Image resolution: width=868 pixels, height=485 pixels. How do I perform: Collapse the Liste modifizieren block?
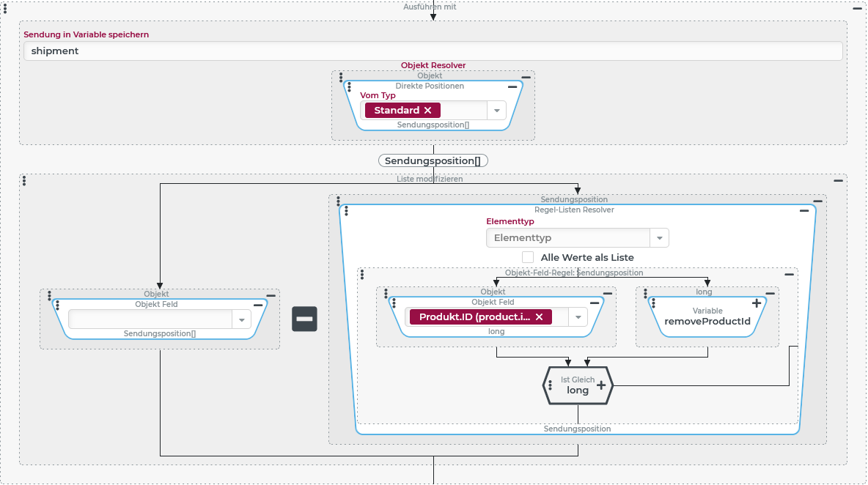838,180
